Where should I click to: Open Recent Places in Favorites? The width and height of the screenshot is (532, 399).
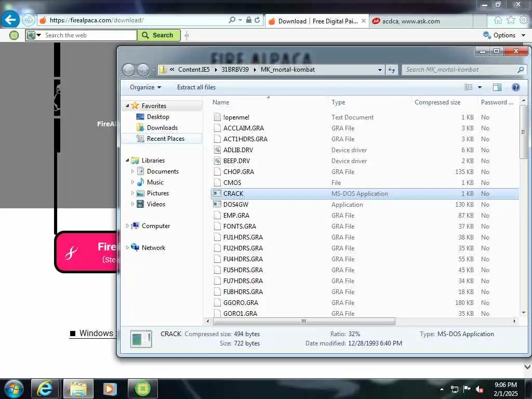click(x=166, y=138)
